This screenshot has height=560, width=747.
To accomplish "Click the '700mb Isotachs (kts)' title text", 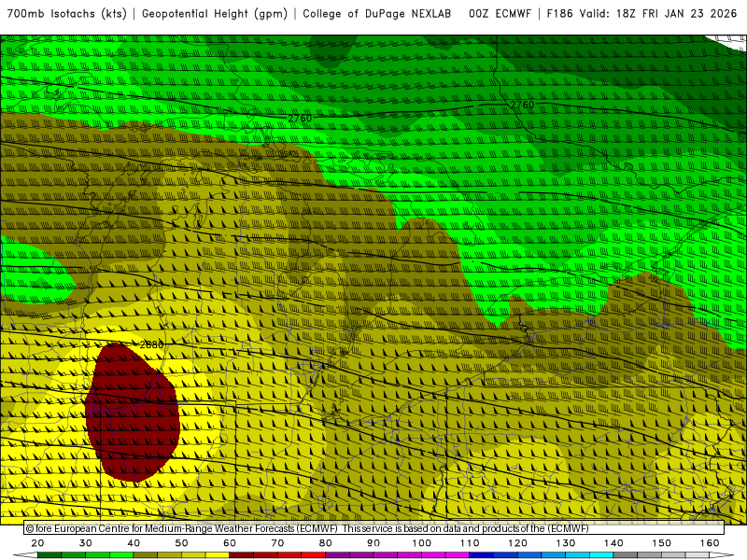I will pyautogui.click(x=66, y=14).
